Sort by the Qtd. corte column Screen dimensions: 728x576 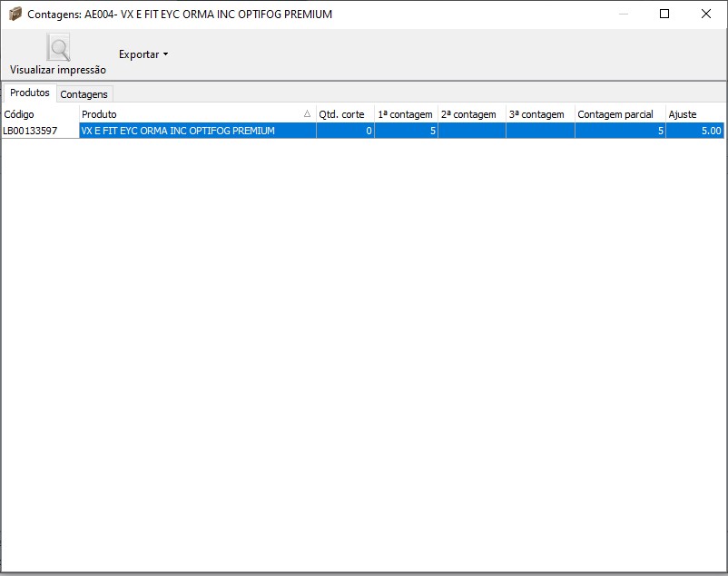coord(345,114)
